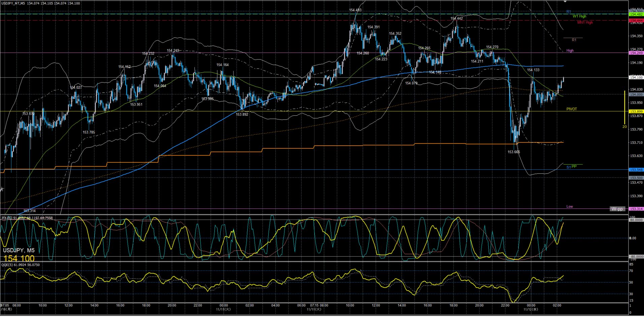644x317 pixels.
Task: Select the MN1 High line label
Action: tap(585, 23)
